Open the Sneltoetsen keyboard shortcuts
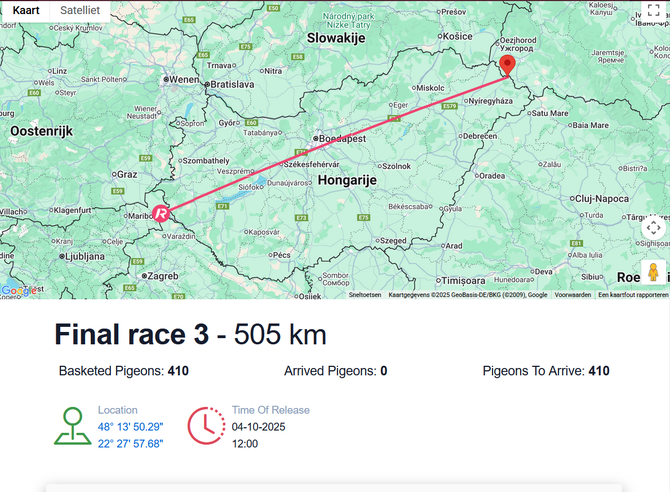The image size is (670, 492). tap(365, 295)
